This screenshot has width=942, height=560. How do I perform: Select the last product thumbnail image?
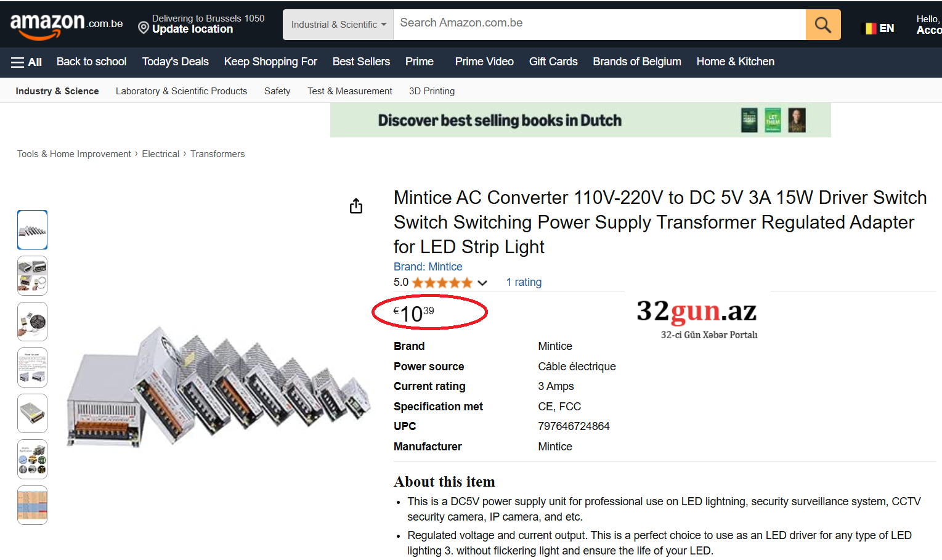(x=33, y=505)
